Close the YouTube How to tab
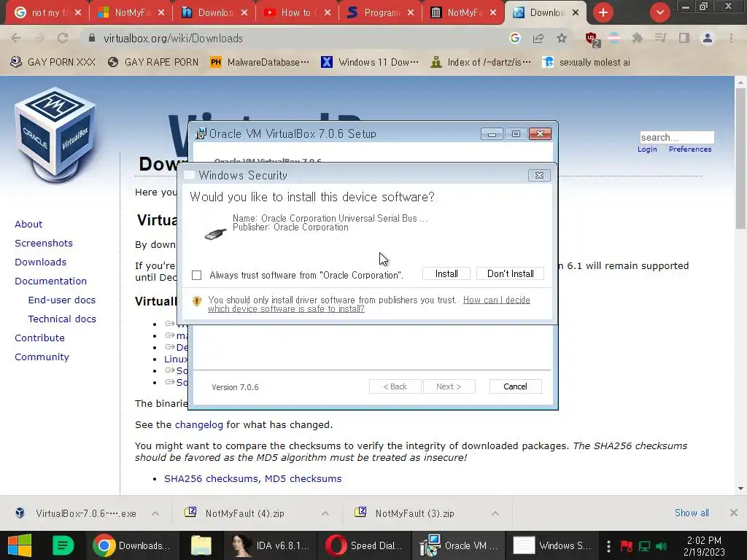Viewport: 747px width, 560px height. point(328,13)
